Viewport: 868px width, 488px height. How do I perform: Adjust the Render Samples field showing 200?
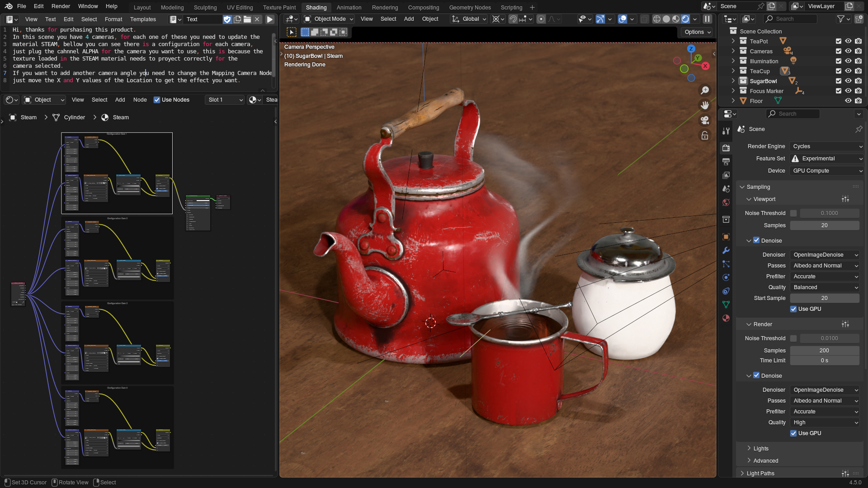tap(824, 351)
